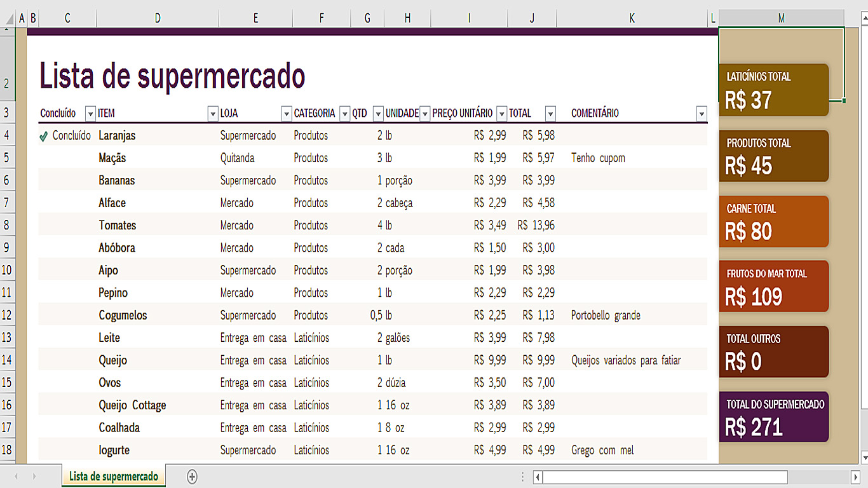Select the Coalhada item cell
Image resolution: width=868 pixels, height=488 pixels.
click(158, 428)
